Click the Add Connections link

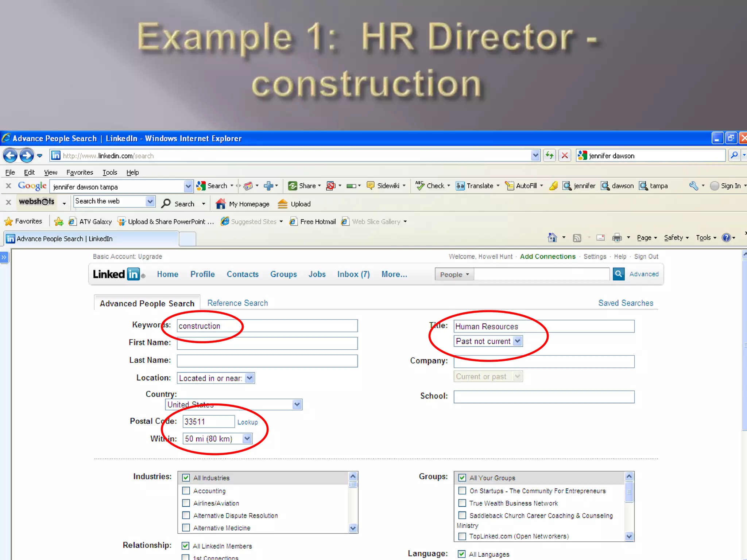(547, 256)
